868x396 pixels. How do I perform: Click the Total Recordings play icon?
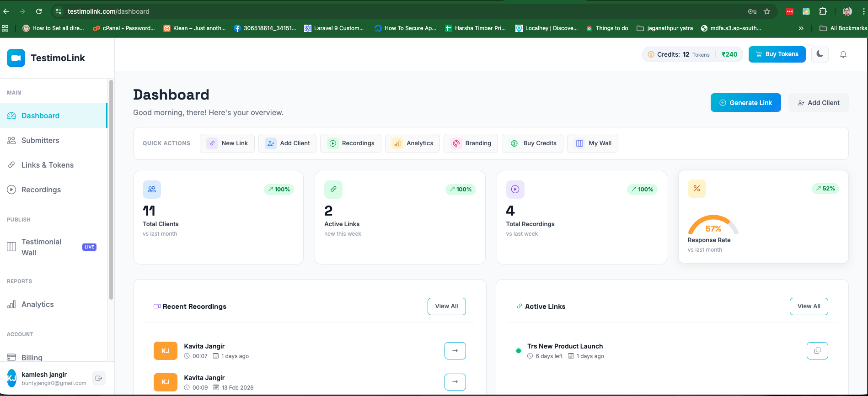[515, 189]
